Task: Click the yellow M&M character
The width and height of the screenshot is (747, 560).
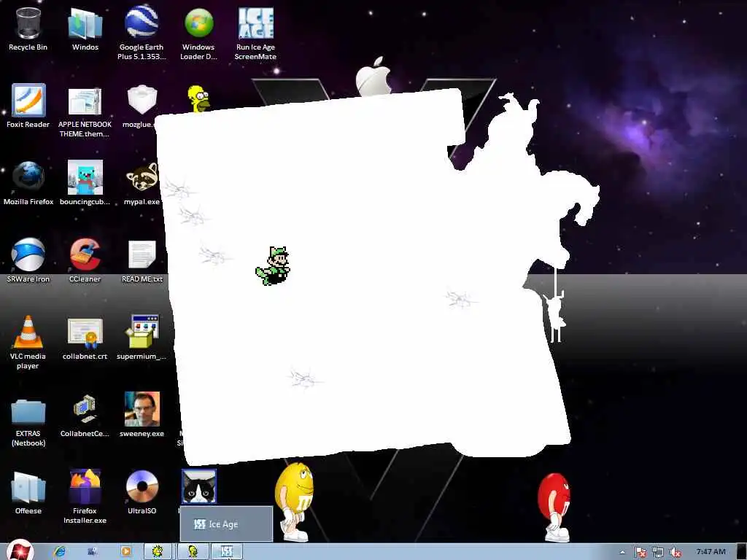Action: pyautogui.click(x=294, y=502)
